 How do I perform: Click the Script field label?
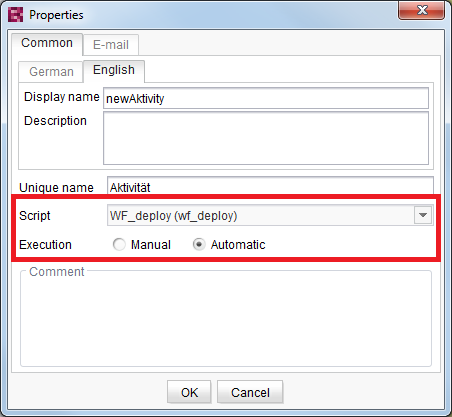click(x=35, y=216)
